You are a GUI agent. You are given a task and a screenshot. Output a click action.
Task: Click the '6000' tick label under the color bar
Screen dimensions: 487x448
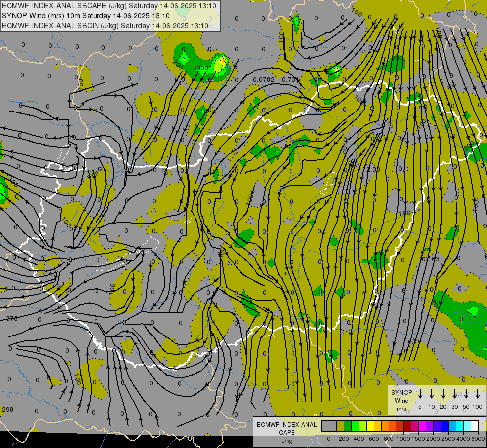click(x=478, y=439)
